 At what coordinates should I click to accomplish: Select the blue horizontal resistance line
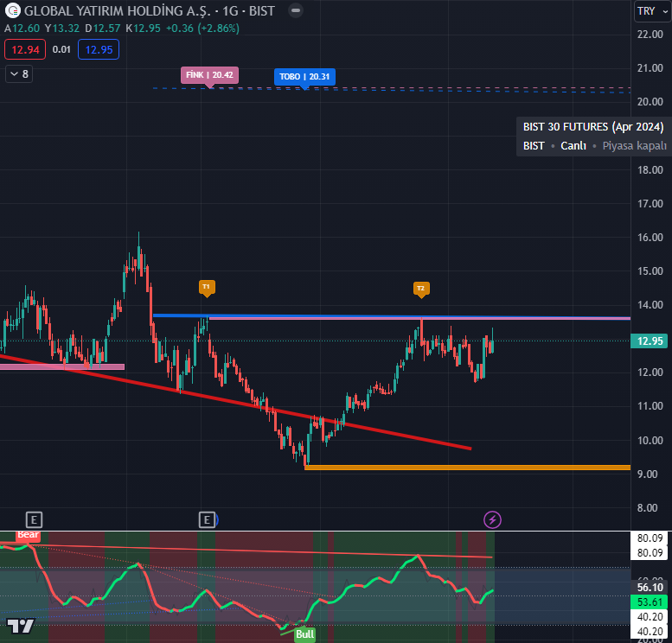click(391, 316)
